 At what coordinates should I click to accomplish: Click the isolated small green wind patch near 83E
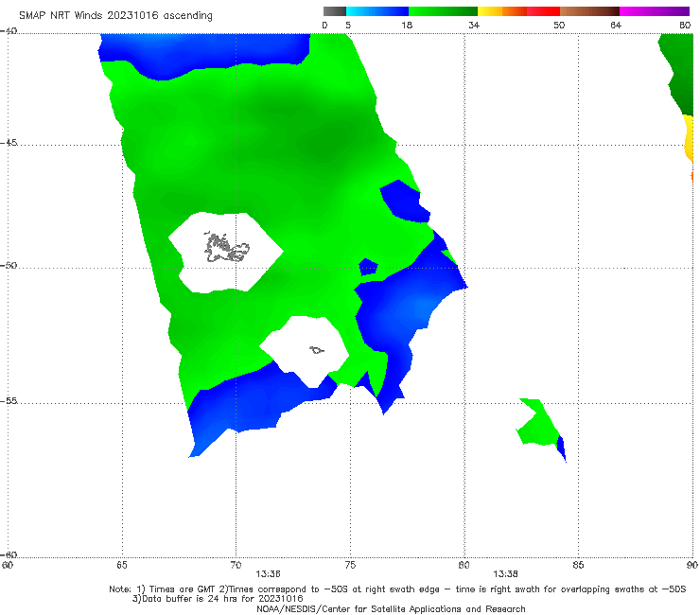[537, 424]
